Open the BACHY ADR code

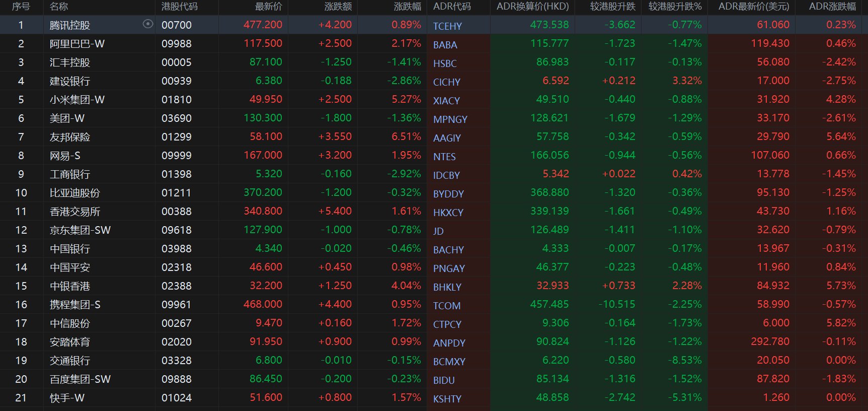pos(448,250)
